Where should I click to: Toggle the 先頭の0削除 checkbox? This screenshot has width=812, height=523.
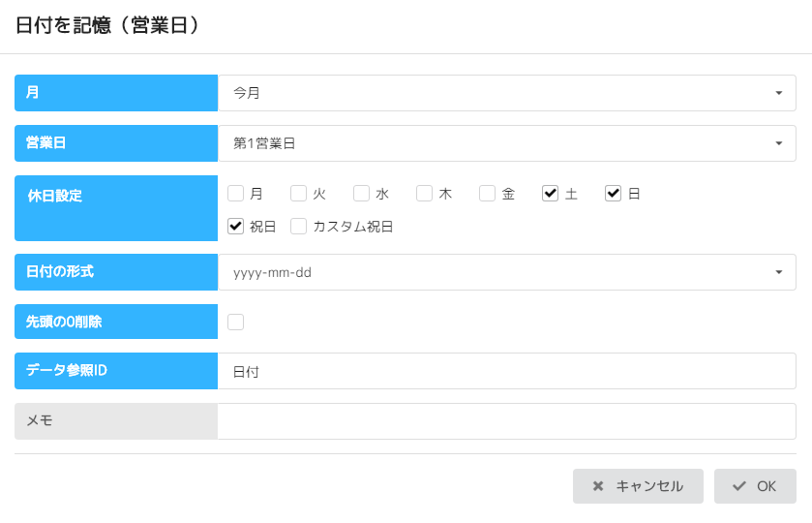[x=235, y=322]
